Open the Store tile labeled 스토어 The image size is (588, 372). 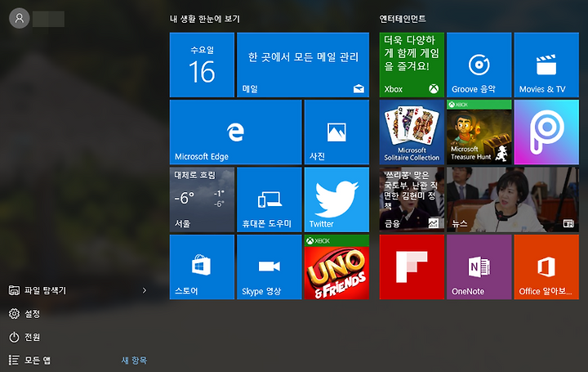[202, 267]
